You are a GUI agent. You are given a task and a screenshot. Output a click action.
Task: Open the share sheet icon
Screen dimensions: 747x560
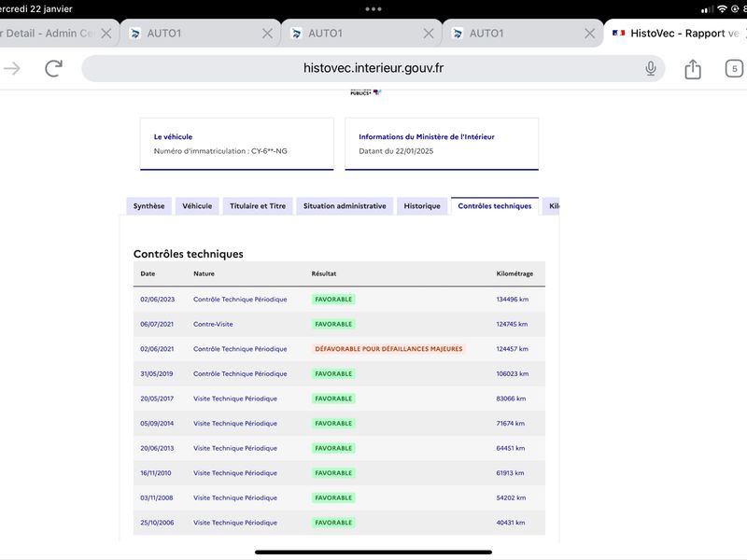pos(693,69)
